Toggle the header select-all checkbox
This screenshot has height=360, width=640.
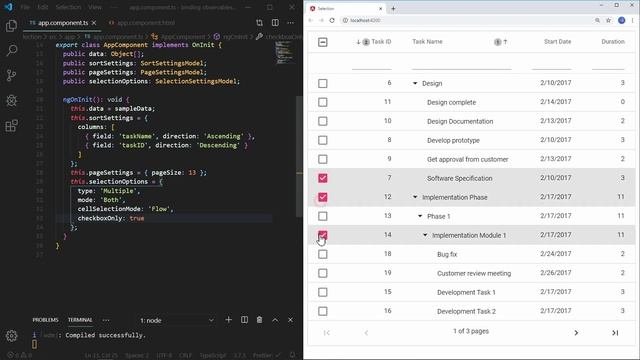tap(322, 42)
